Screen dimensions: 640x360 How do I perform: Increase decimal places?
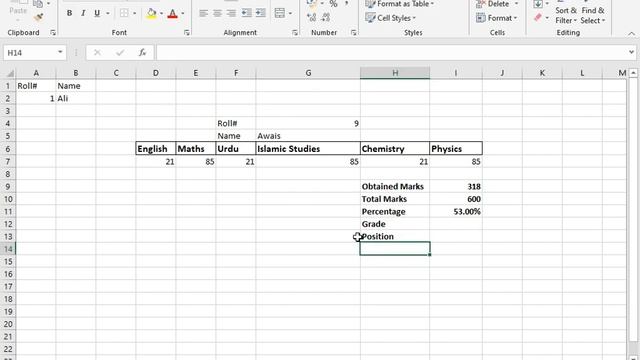(x=311, y=17)
